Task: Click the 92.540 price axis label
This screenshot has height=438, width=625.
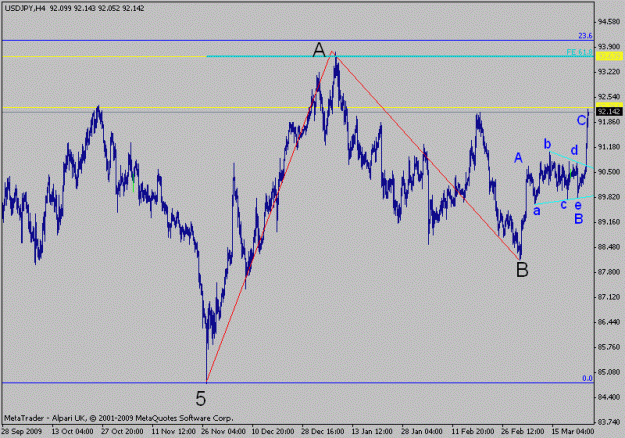Action: point(609,97)
